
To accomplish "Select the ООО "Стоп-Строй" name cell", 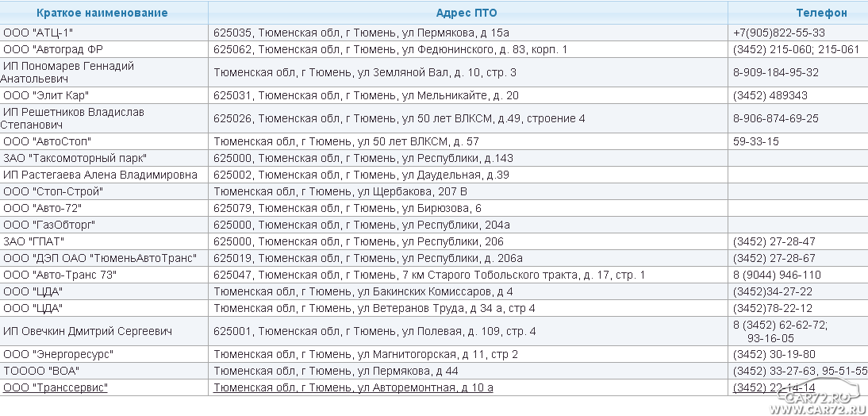I will coord(53,191).
